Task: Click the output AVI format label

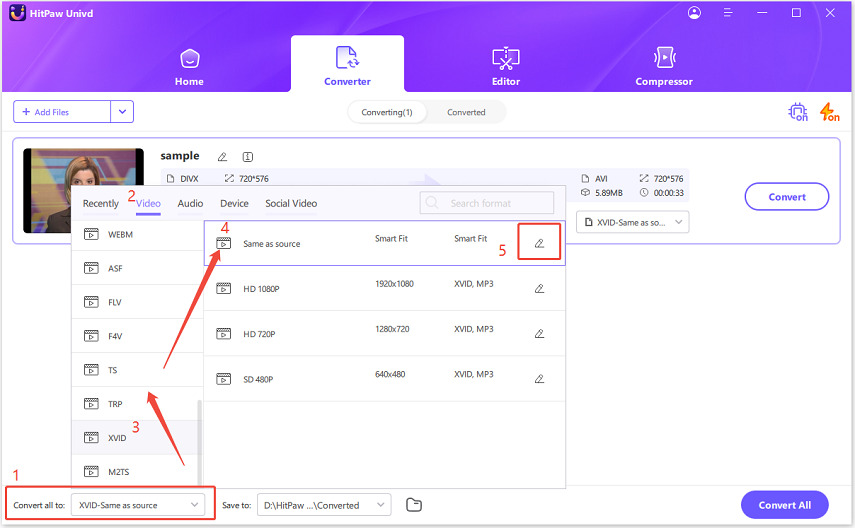Action: click(601, 179)
